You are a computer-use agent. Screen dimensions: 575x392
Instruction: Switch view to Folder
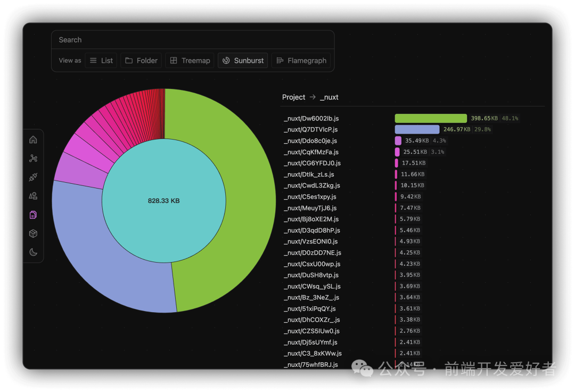click(141, 61)
